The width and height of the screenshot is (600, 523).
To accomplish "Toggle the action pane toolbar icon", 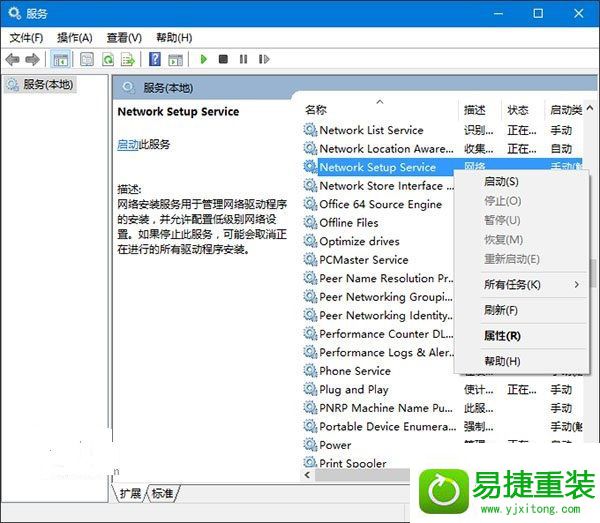I will tap(175, 60).
